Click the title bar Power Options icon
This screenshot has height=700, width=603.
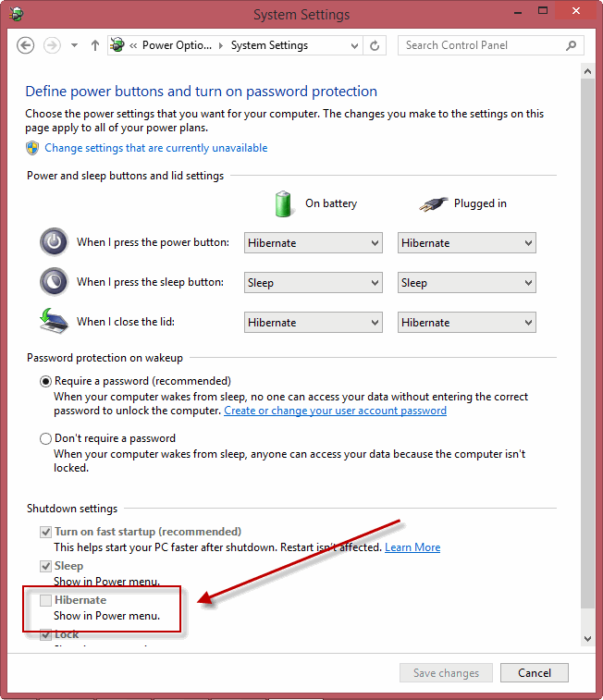tap(16, 14)
